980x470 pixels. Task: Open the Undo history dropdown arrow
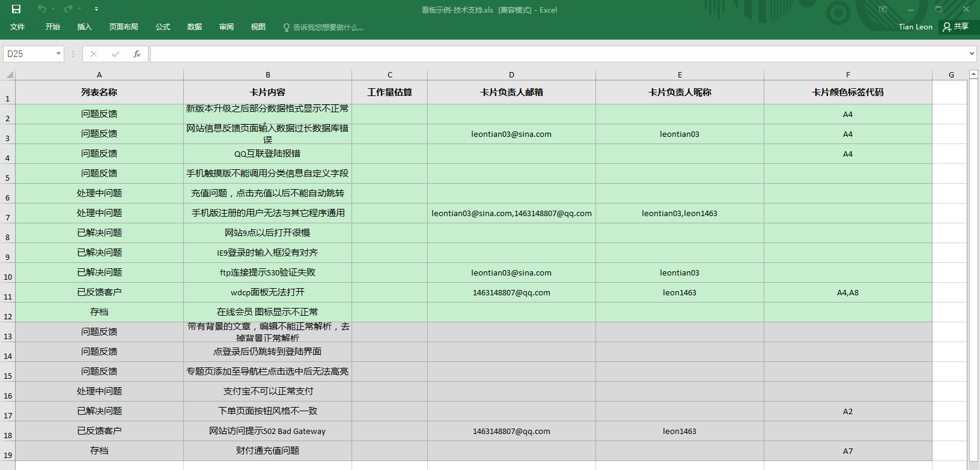click(x=53, y=10)
